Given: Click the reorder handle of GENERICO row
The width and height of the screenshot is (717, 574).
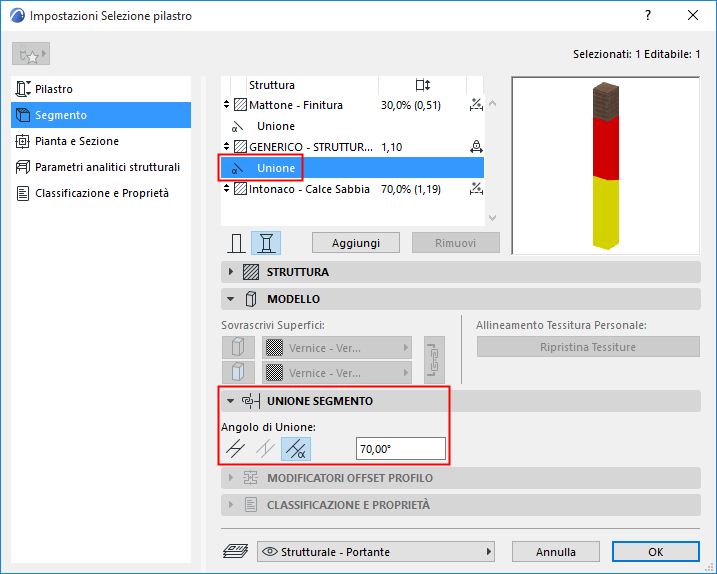Looking at the screenshot, I should 226,147.
